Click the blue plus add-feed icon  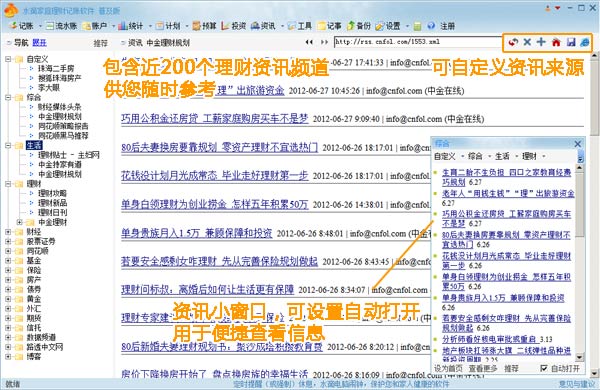541,42
